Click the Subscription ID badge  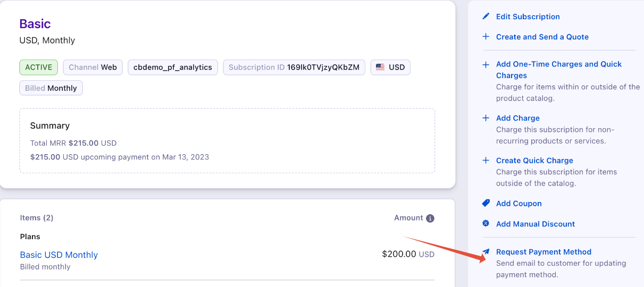tap(294, 67)
